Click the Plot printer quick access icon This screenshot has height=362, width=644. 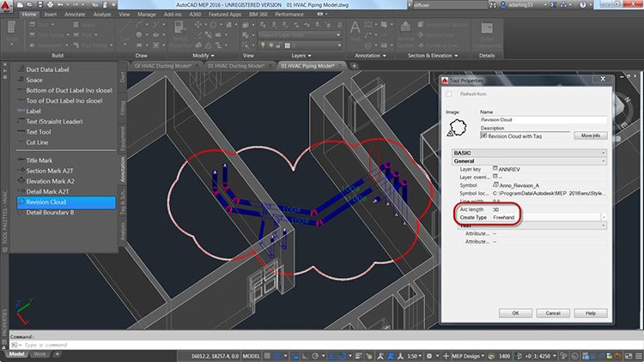pos(50,5)
